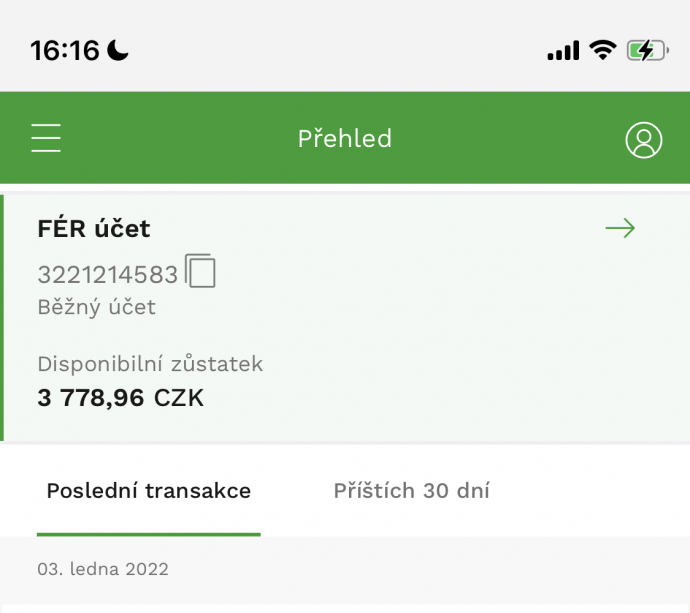Tap the 16:16 clock in status bar
The image size is (690, 613).
pyautogui.click(x=66, y=50)
